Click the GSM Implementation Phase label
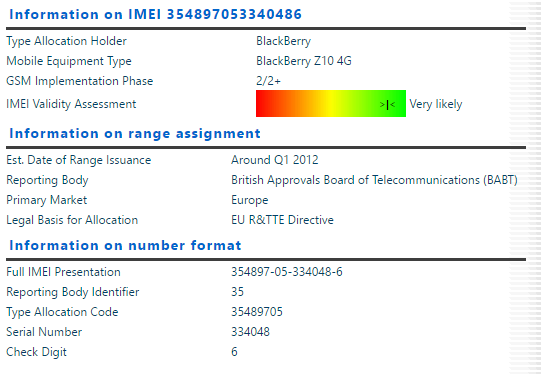 (79, 81)
